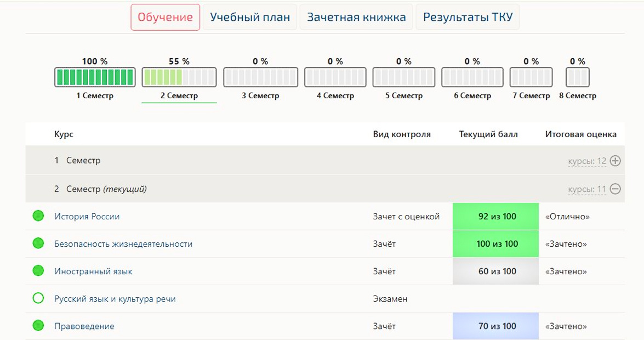Click the 100 % label above 1 Семестр

[x=95, y=61]
